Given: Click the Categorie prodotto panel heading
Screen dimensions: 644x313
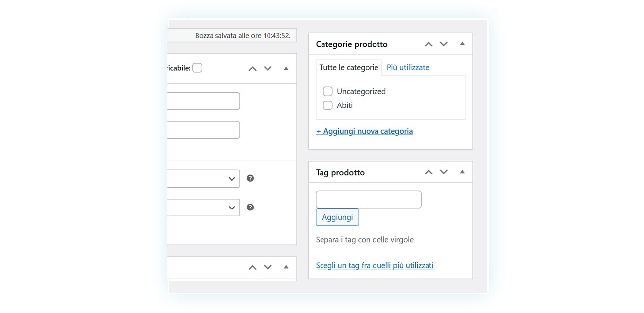Looking at the screenshot, I should pyautogui.click(x=352, y=44).
